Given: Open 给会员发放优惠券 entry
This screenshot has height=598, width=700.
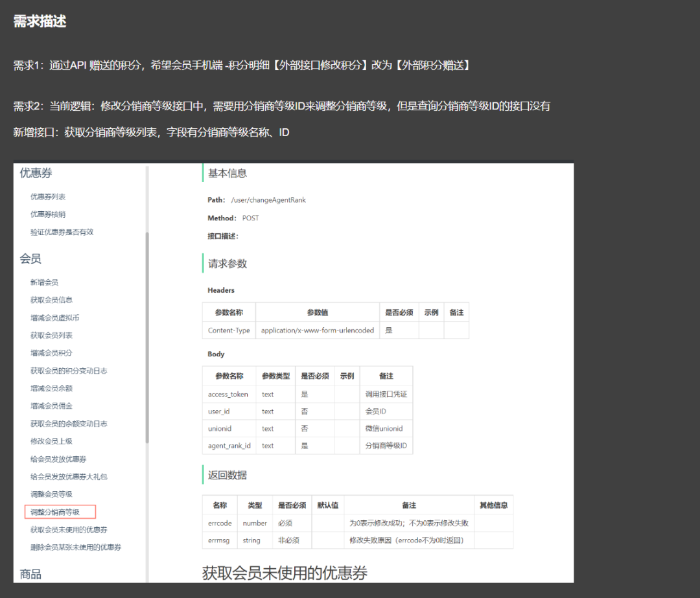Looking at the screenshot, I should click(x=58, y=459).
